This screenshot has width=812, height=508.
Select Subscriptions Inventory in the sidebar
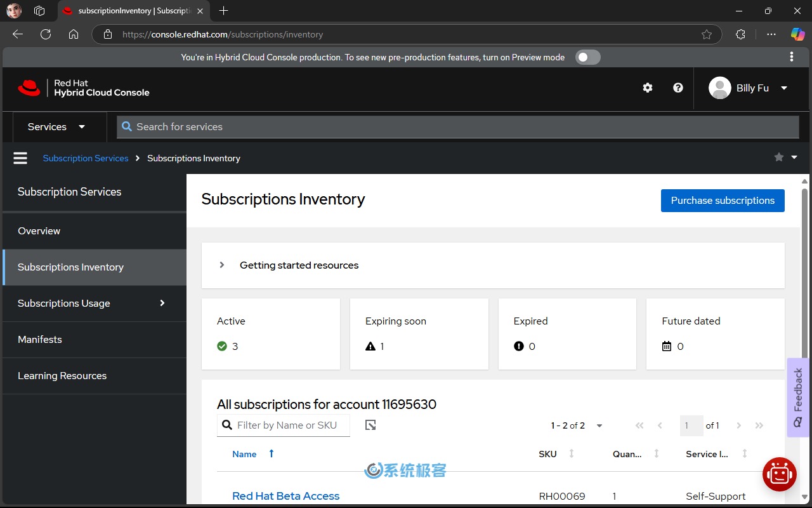point(95,267)
